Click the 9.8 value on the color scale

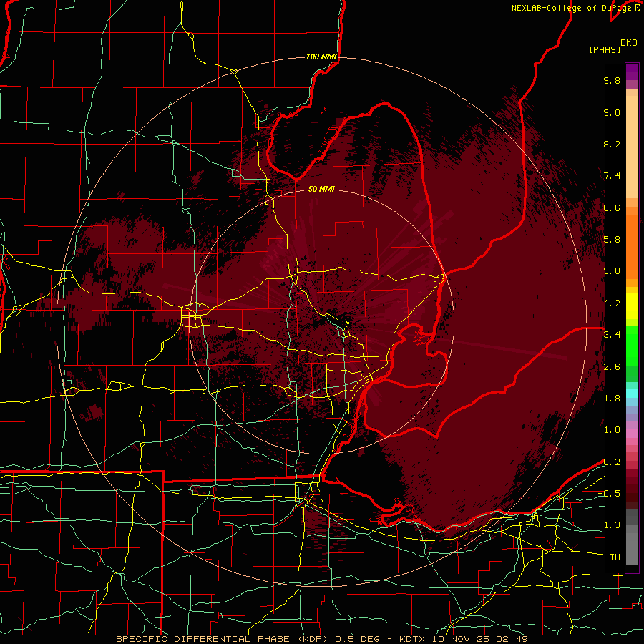pyautogui.click(x=612, y=80)
